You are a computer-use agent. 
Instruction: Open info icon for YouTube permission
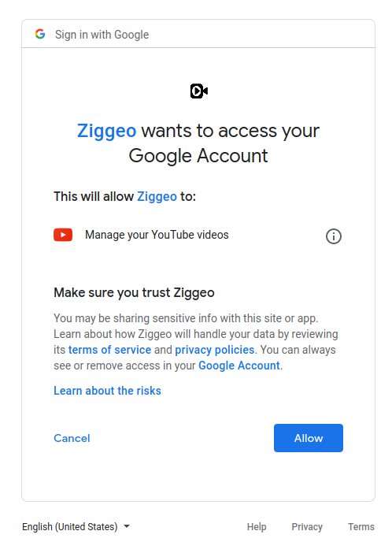click(x=334, y=236)
